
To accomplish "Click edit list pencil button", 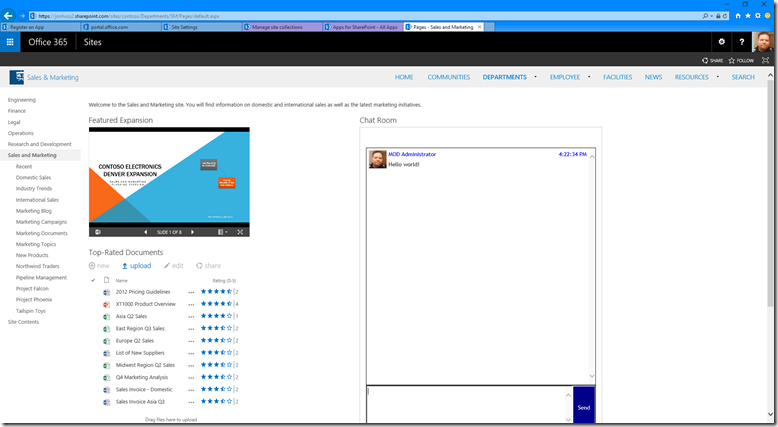I will pos(174,266).
